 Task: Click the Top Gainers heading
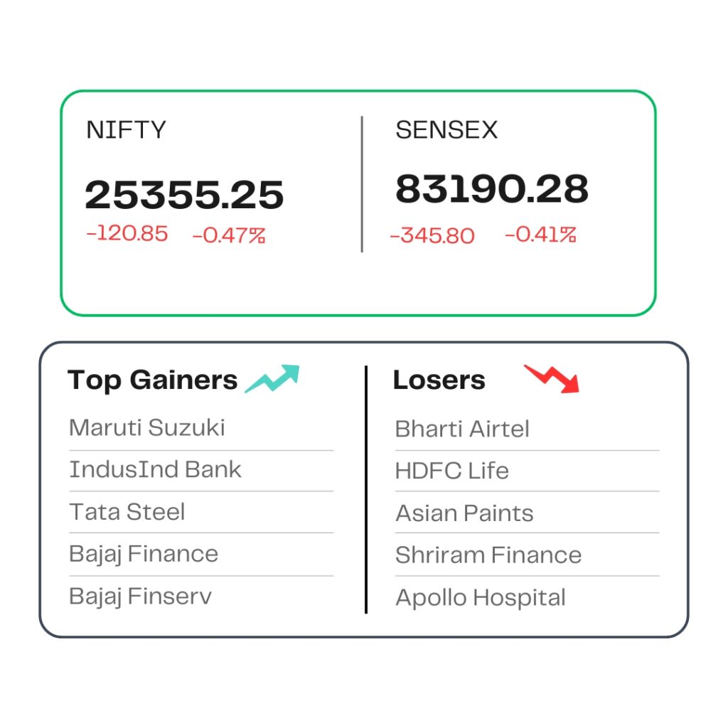[x=152, y=380]
